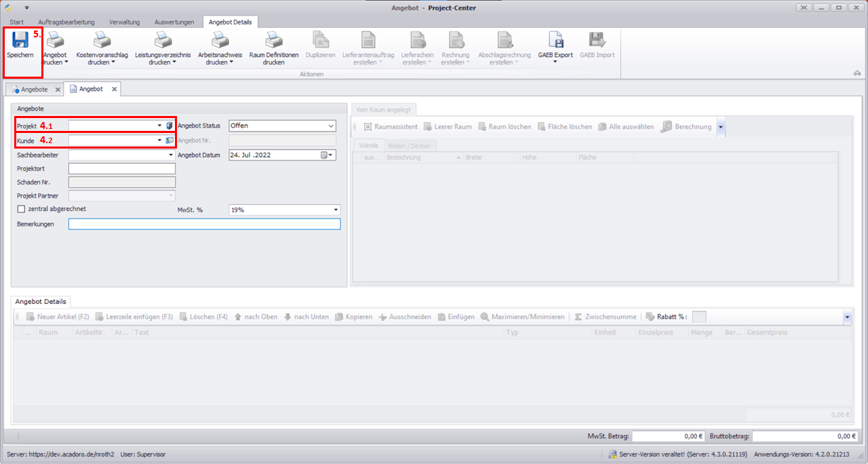Expand the MwSt. % dropdown
The width and height of the screenshot is (868, 464).
[x=335, y=210]
